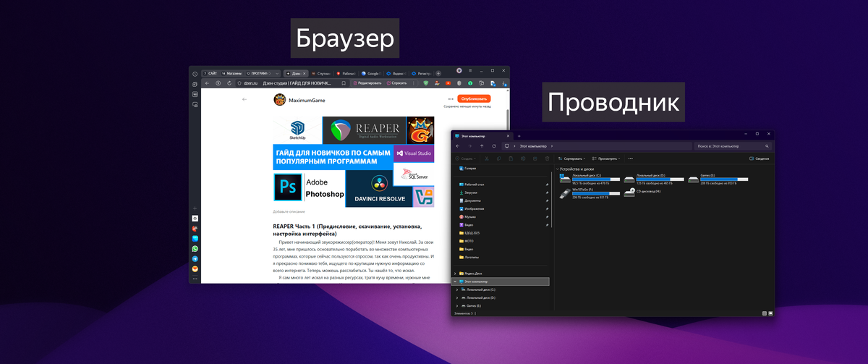This screenshot has height=364, width=868.
Task: Click Добавьте описание under the cover image
Action: click(x=287, y=212)
